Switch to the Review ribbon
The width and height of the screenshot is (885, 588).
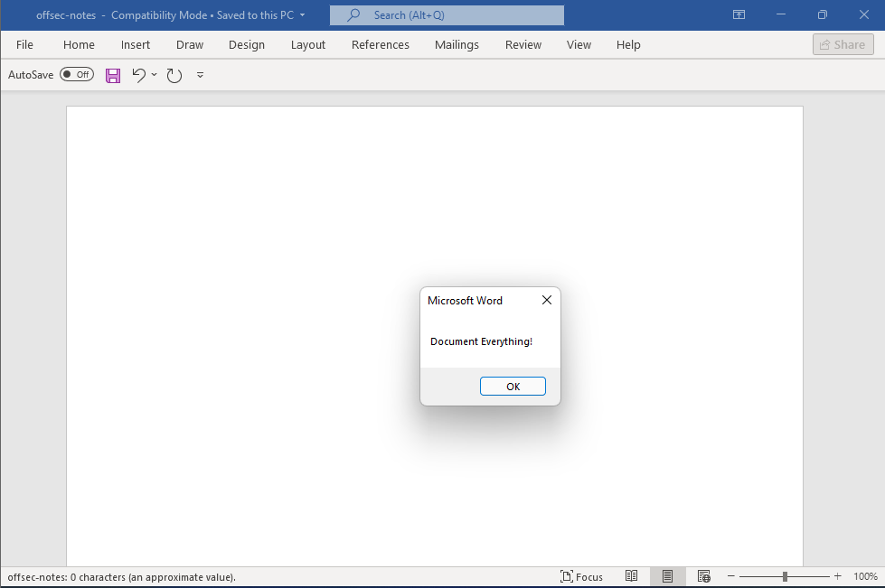click(523, 44)
